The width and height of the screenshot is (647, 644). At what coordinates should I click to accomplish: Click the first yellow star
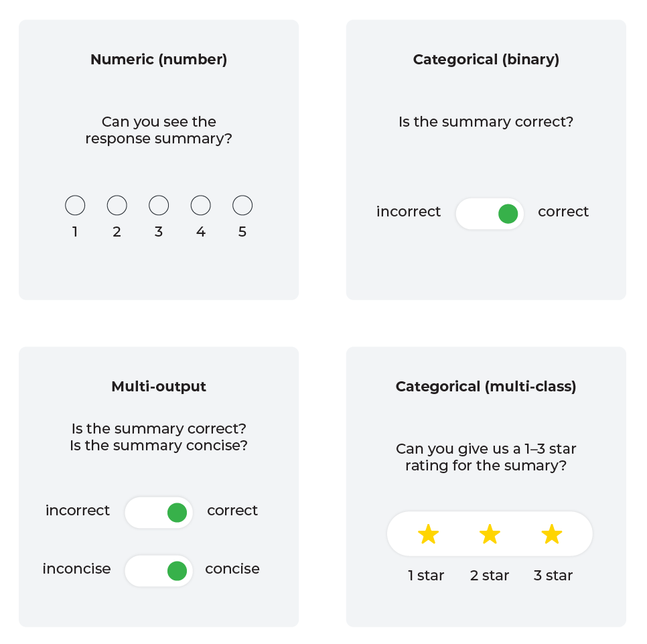[428, 534]
